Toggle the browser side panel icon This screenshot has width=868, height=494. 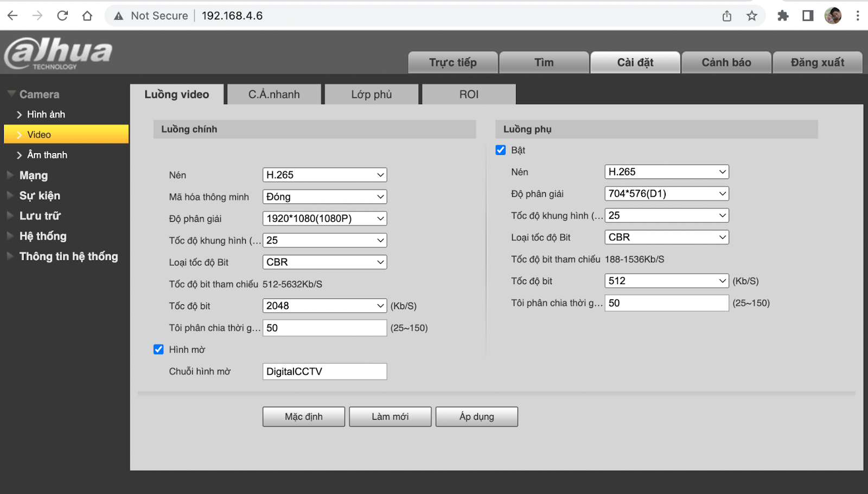pyautogui.click(x=808, y=16)
